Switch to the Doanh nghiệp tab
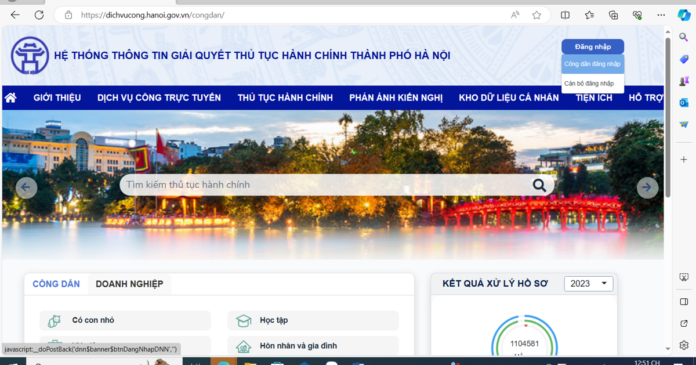Screen dimensions: 696x365 coord(129,284)
